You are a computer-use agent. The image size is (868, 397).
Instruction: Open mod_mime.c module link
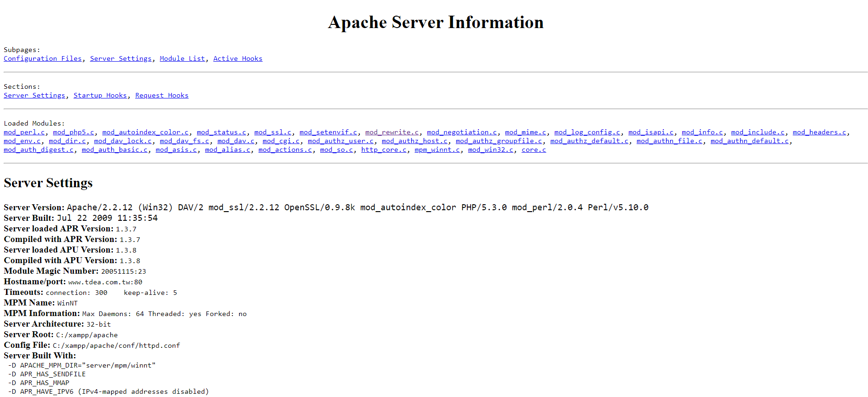[526, 132]
